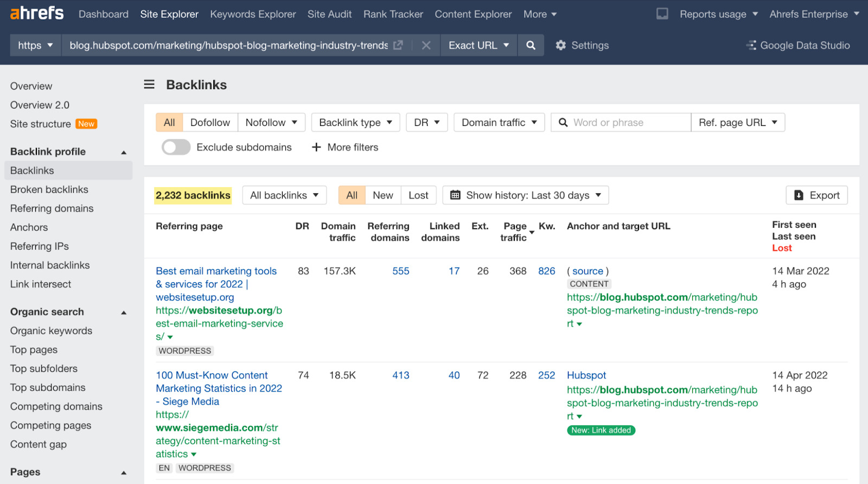
Task: Click Export download icon
Action: coord(799,195)
